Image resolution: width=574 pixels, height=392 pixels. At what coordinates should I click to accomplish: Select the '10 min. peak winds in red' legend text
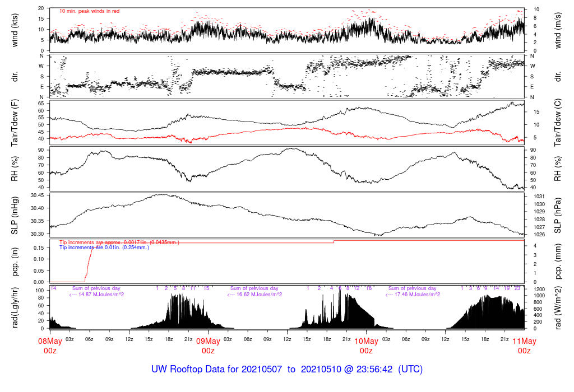click(x=89, y=11)
